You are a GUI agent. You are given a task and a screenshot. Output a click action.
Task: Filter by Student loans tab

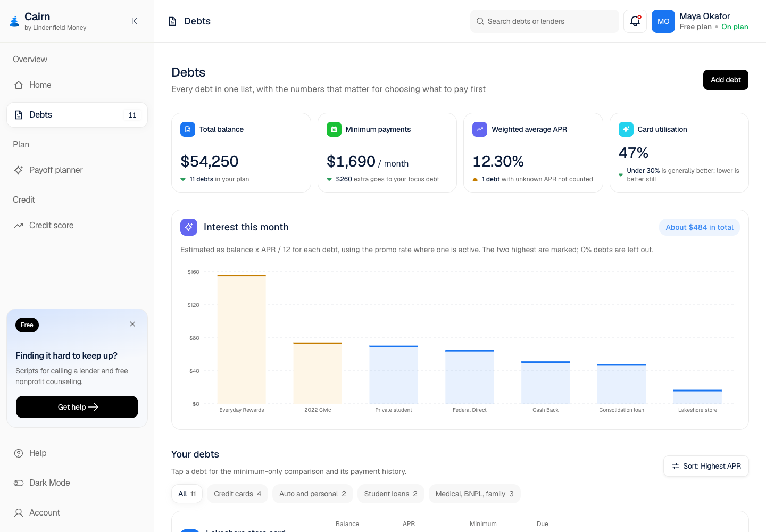point(391,494)
